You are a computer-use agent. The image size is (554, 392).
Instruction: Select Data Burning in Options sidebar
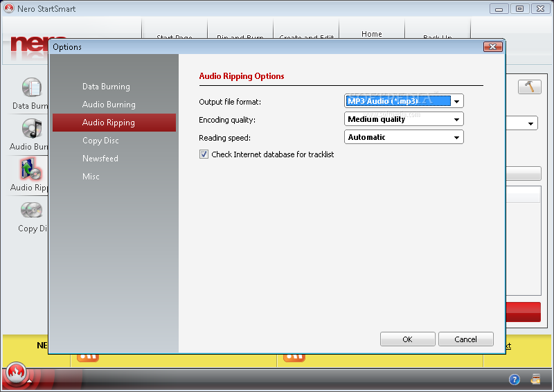coord(106,87)
